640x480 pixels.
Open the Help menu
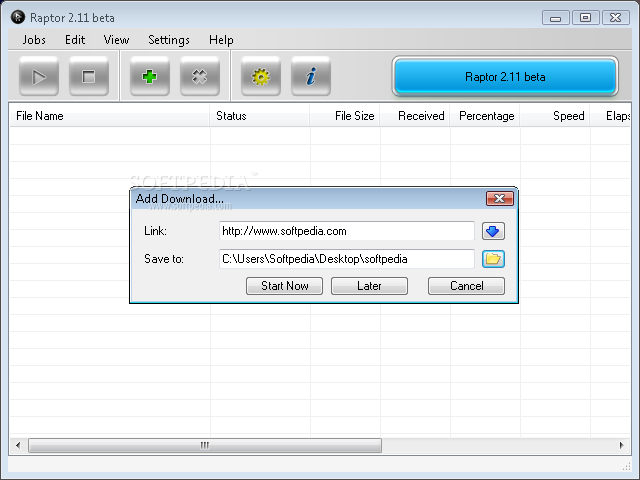221,40
